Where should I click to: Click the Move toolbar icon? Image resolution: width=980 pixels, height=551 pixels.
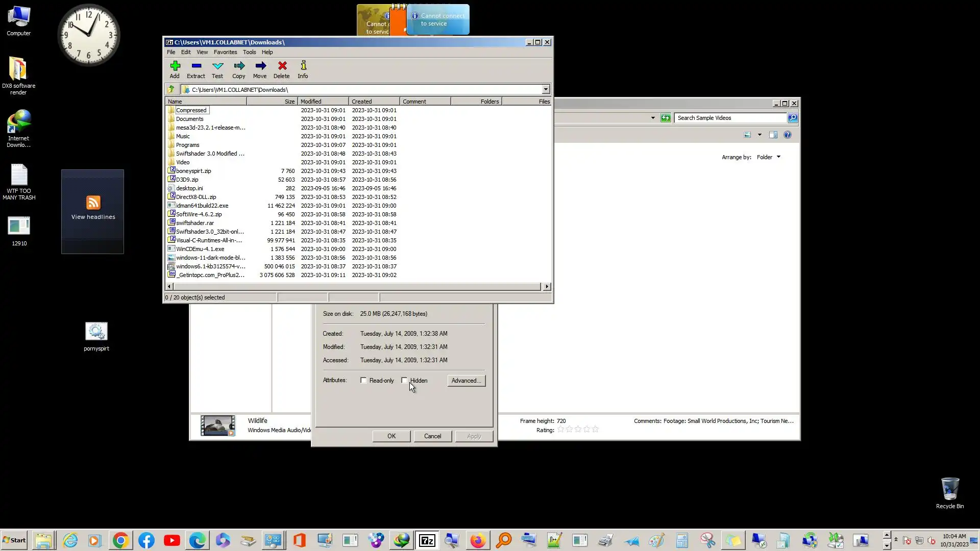tap(260, 69)
